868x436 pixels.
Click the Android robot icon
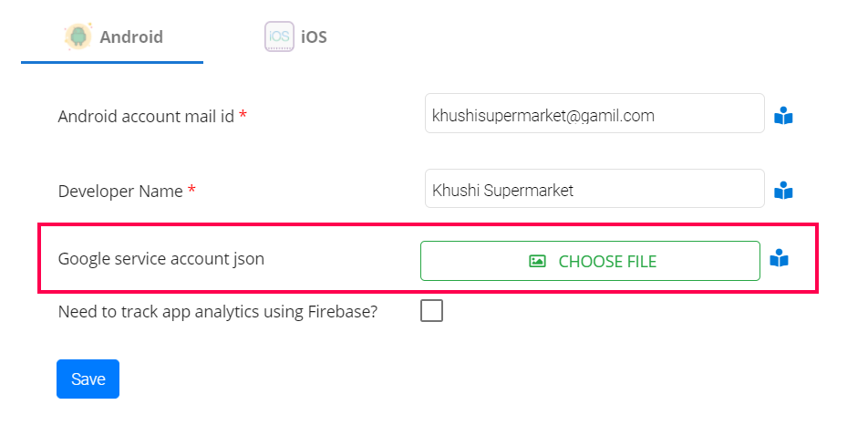[x=78, y=36]
